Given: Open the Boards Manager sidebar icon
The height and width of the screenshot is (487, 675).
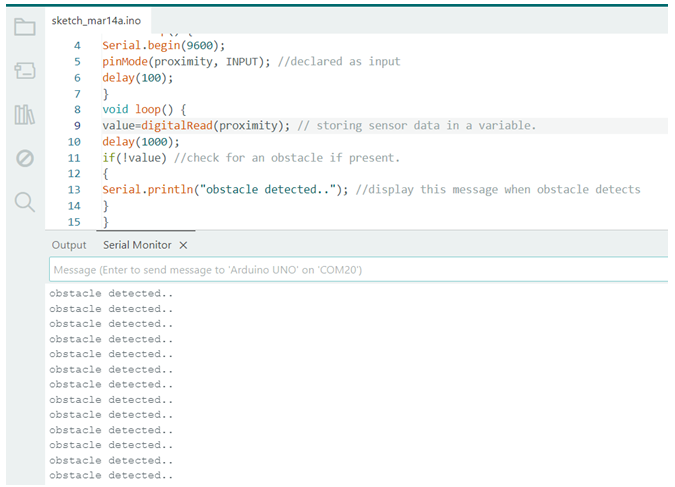Looking at the screenshot, I should tap(25, 71).
